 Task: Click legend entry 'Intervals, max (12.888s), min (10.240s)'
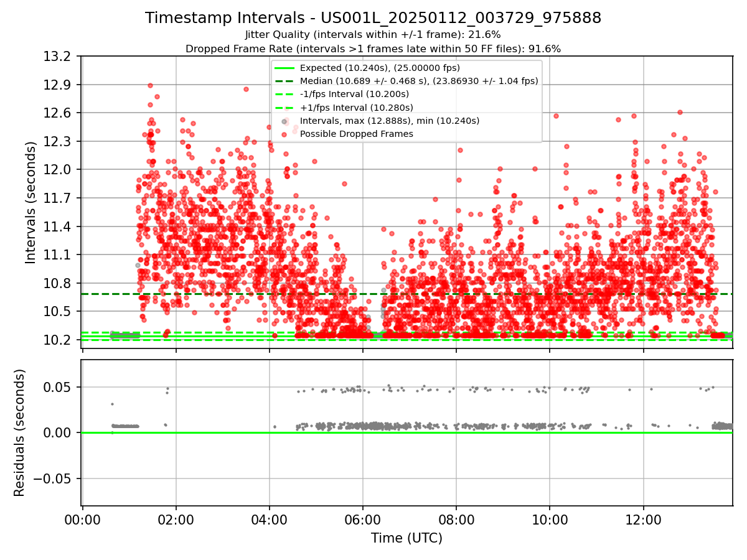click(x=390, y=121)
